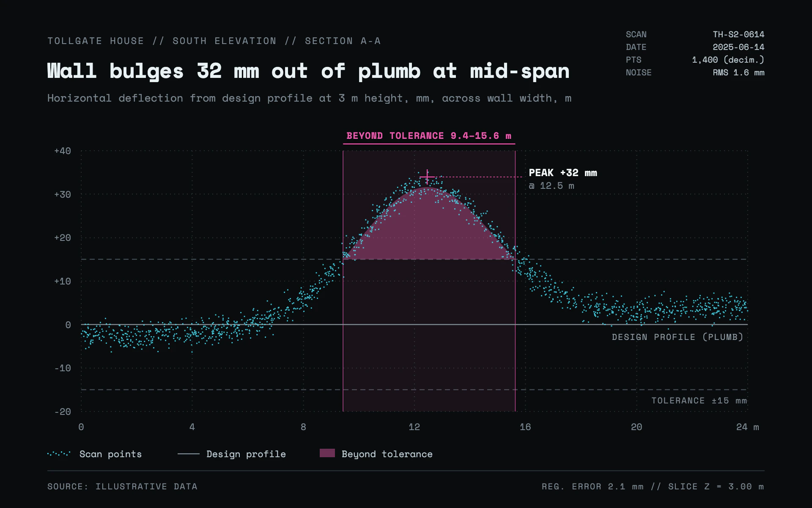Image resolution: width=812 pixels, height=508 pixels.
Task: Click the 'SCAN' metadata label
Action: [x=636, y=34]
